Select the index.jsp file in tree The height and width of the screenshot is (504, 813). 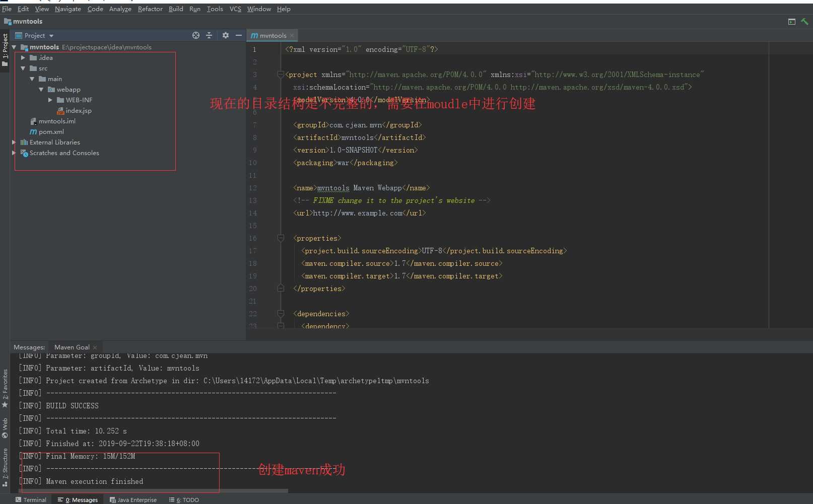click(x=78, y=111)
